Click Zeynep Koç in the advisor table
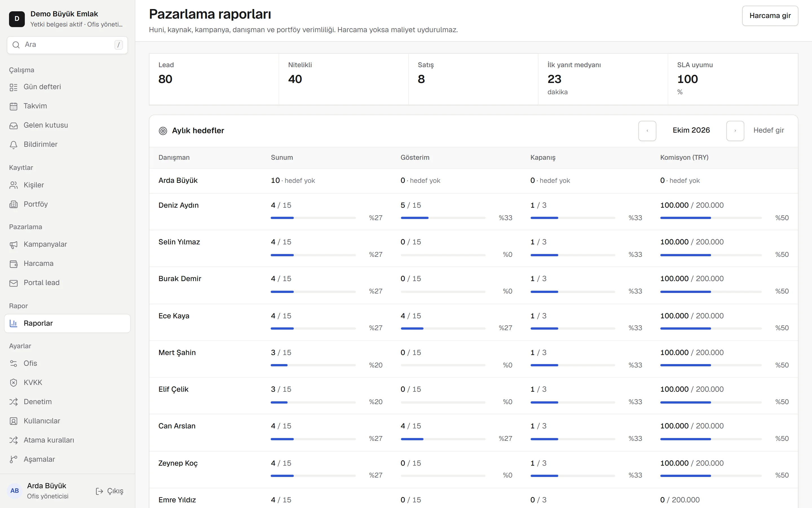This screenshot has width=812, height=508. click(178, 463)
